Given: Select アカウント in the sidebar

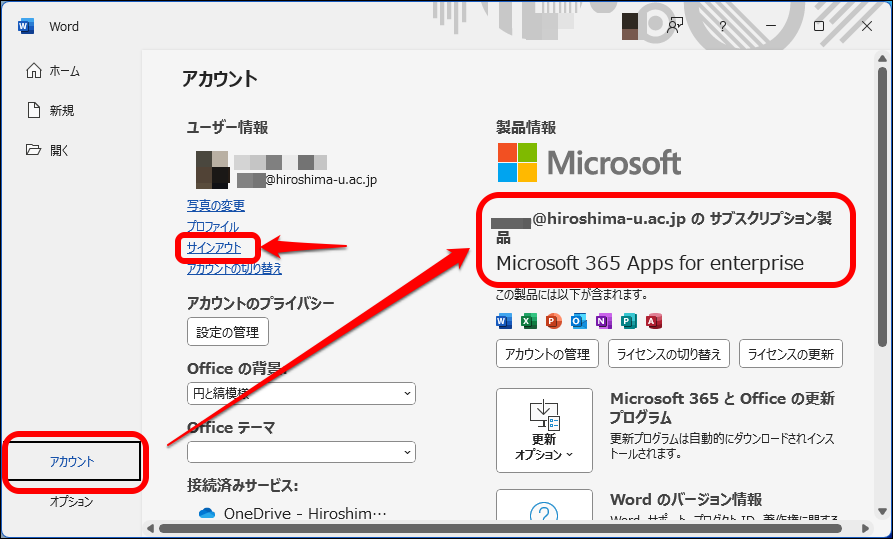Looking at the screenshot, I should pos(72,461).
